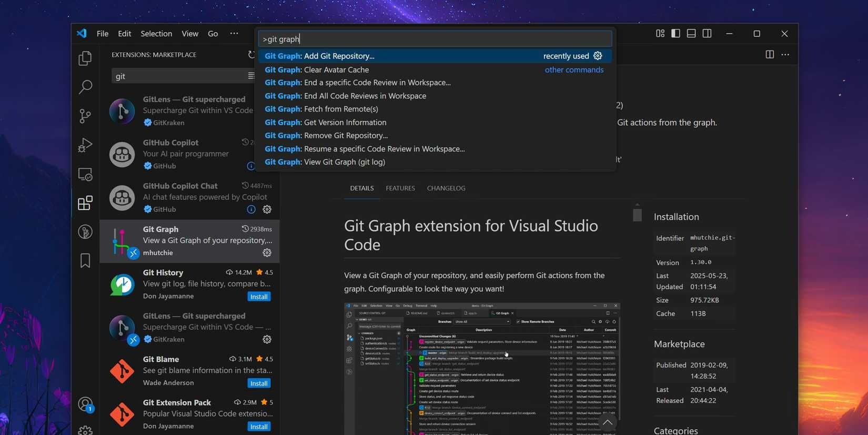Click info icon on GitHub Copilot Chat
The height and width of the screenshot is (435, 868).
251,209
